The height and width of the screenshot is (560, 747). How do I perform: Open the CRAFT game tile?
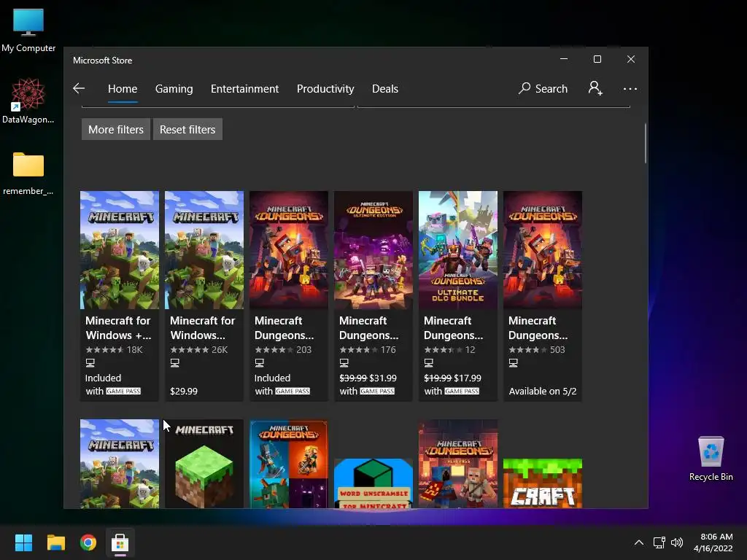click(x=543, y=483)
